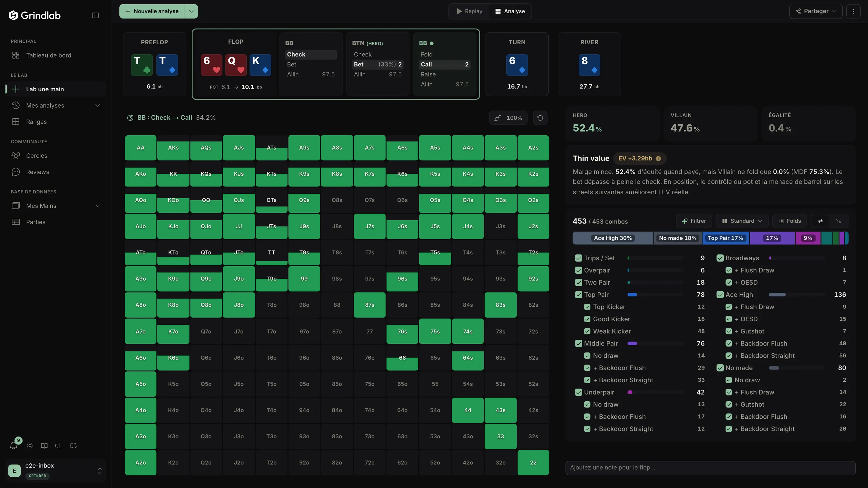Switch combos display to % percent
The width and height of the screenshot is (868, 488).
click(838, 221)
